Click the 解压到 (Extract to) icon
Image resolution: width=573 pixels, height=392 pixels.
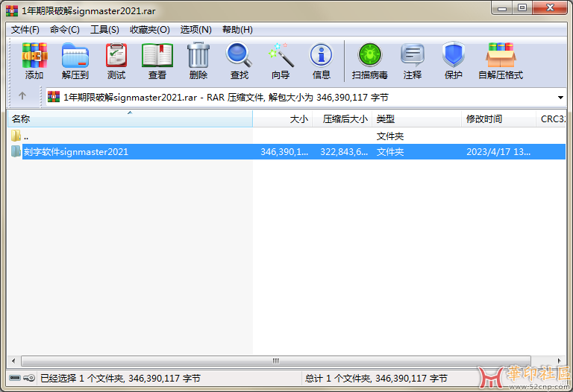(75, 55)
